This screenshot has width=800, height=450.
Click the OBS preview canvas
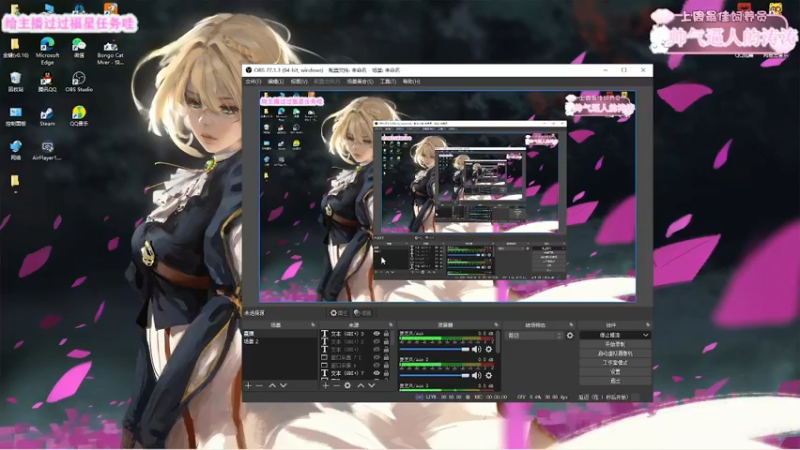447,196
